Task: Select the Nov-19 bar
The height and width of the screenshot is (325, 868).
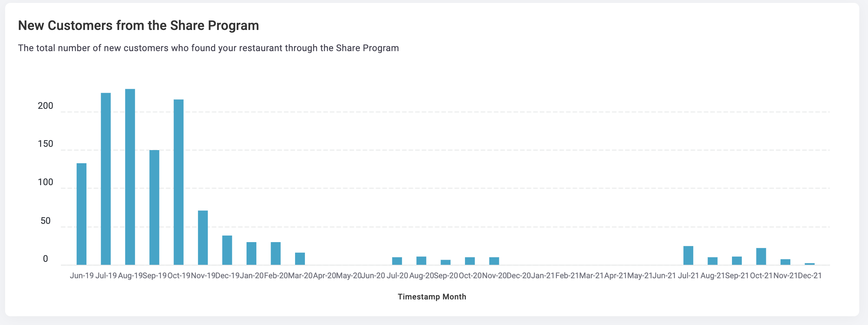Action: click(203, 238)
